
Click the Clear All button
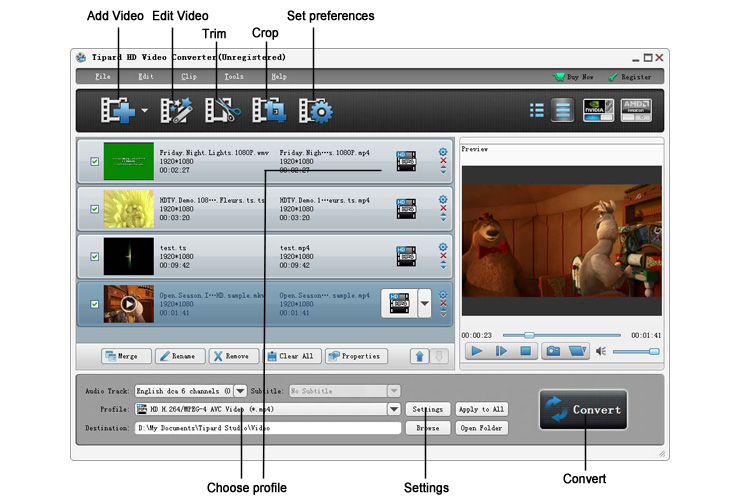[292, 356]
